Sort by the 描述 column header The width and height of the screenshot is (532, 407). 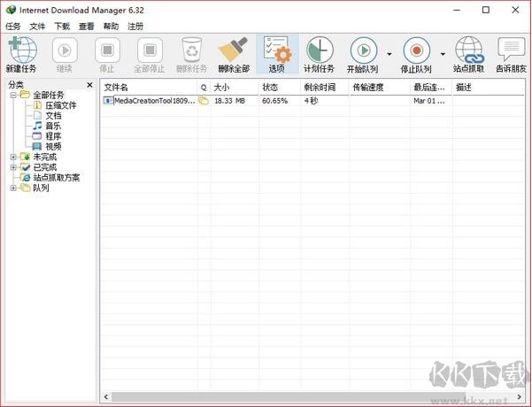pyautogui.click(x=489, y=88)
